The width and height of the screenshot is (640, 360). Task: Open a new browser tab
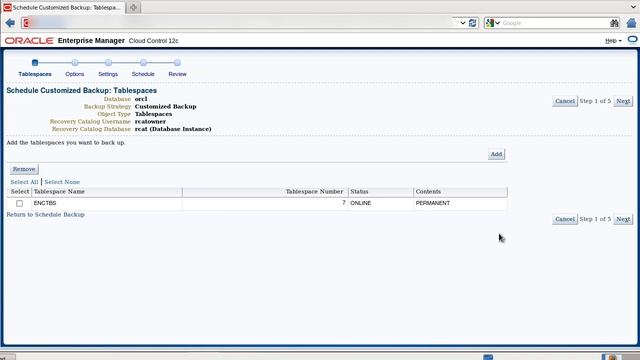pos(133,7)
